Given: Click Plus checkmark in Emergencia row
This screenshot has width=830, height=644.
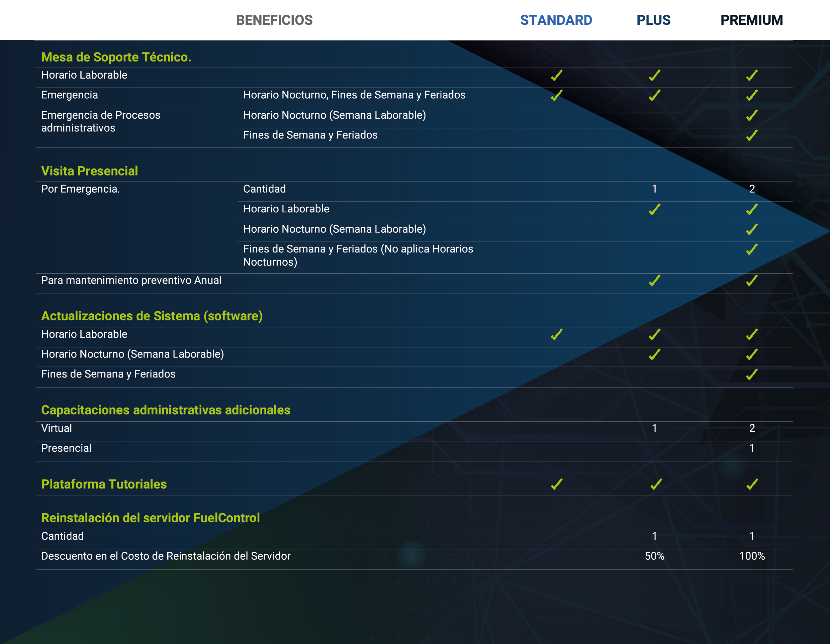Looking at the screenshot, I should (x=654, y=95).
